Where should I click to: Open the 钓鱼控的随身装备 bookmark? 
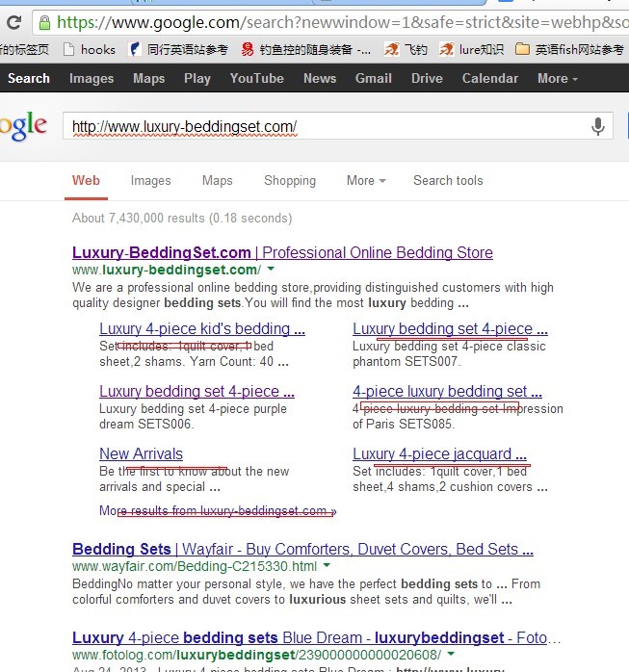[306, 50]
